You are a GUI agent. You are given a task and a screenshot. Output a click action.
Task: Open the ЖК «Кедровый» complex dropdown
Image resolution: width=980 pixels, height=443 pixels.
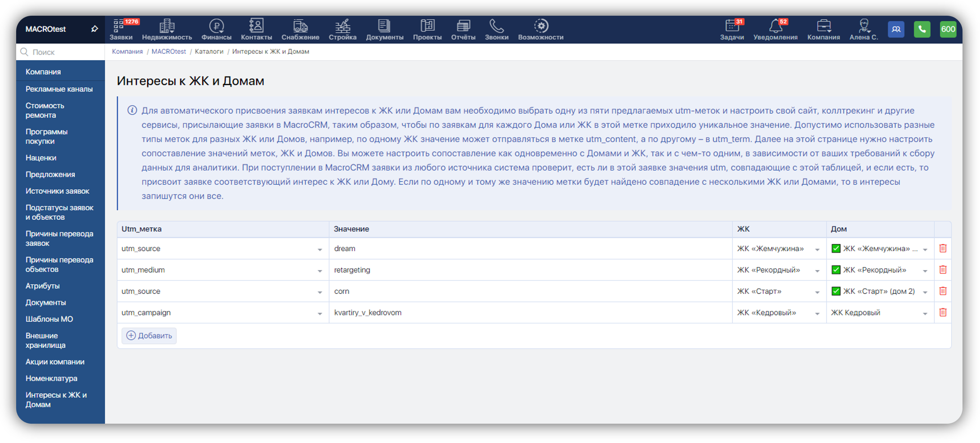[x=817, y=313]
